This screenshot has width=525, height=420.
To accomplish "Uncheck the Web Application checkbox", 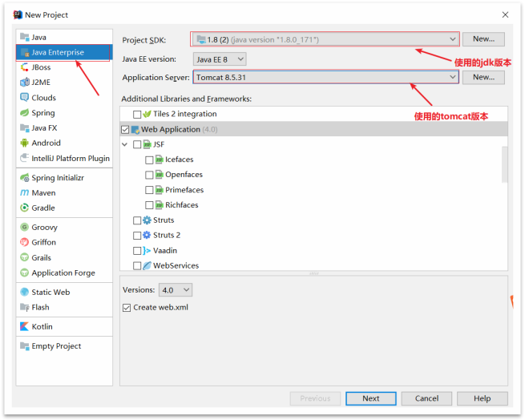I will point(125,130).
